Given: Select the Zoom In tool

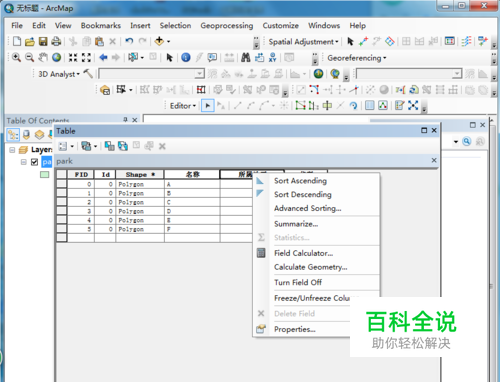Looking at the screenshot, I should [16, 57].
